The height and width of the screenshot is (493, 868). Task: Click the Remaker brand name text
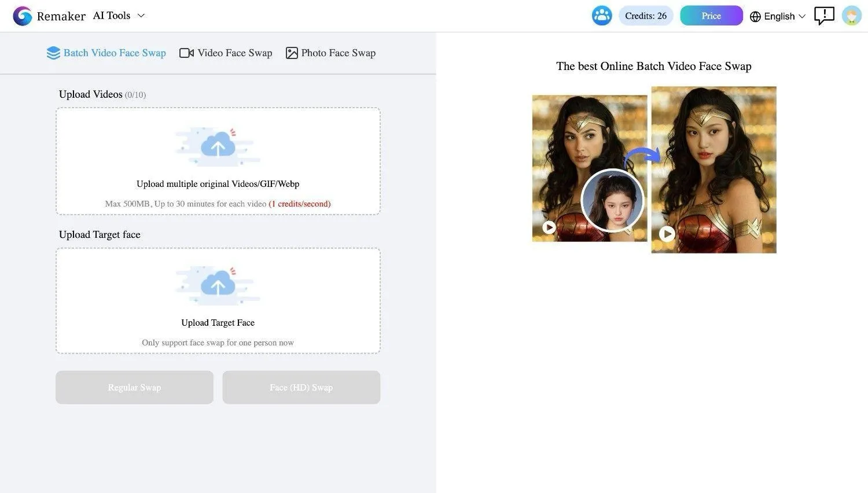tap(61, 16)
